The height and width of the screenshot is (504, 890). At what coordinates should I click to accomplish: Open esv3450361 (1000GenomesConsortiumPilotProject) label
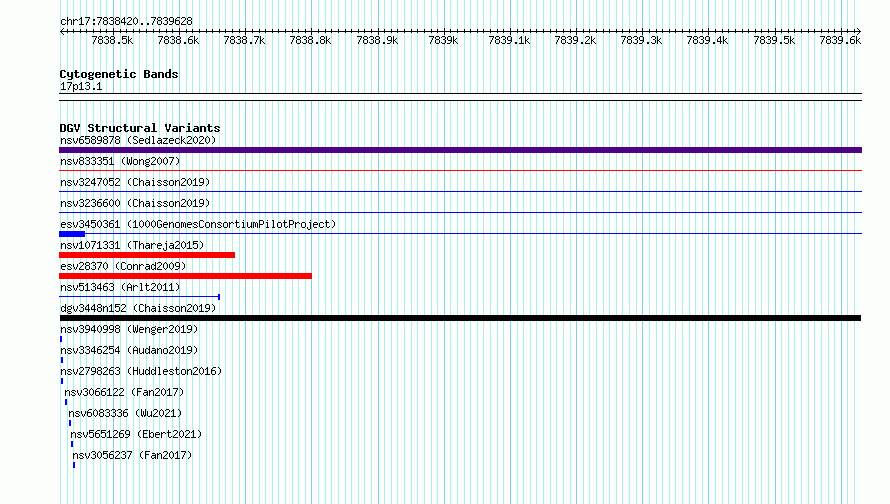click(x=198, y=224)
